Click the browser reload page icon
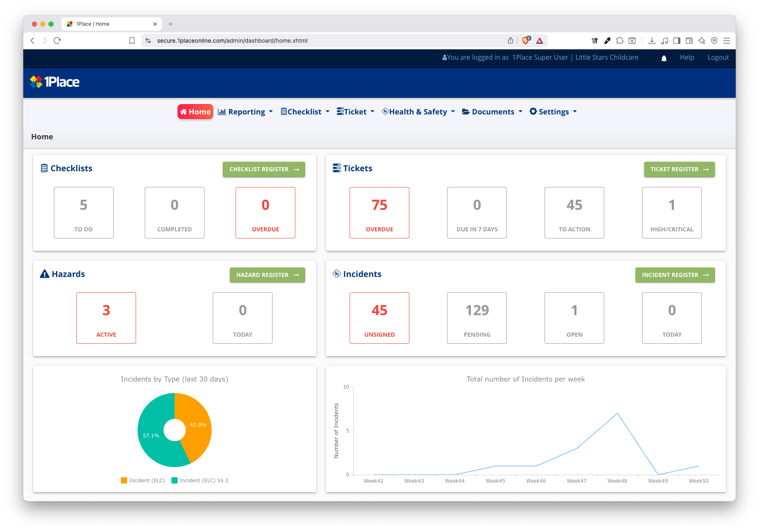 click(57, 41)
